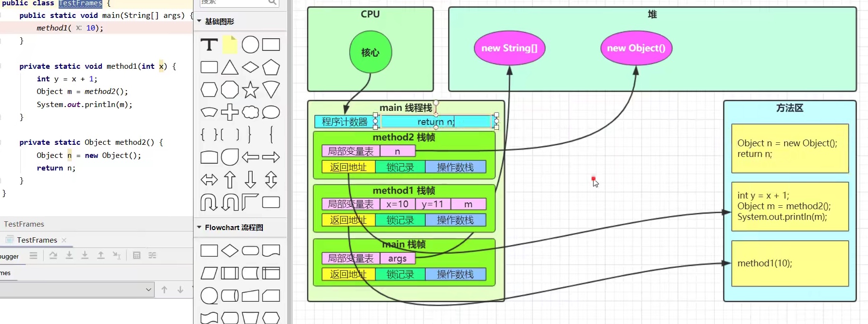Click the debugger Step Over icon
868x324 pixels.
53,255
